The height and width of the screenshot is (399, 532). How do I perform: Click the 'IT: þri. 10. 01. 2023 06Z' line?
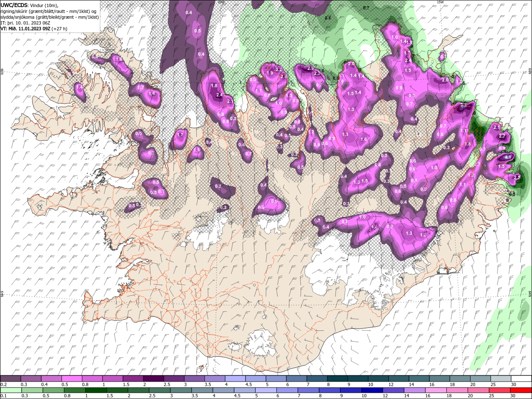point(26,23)
